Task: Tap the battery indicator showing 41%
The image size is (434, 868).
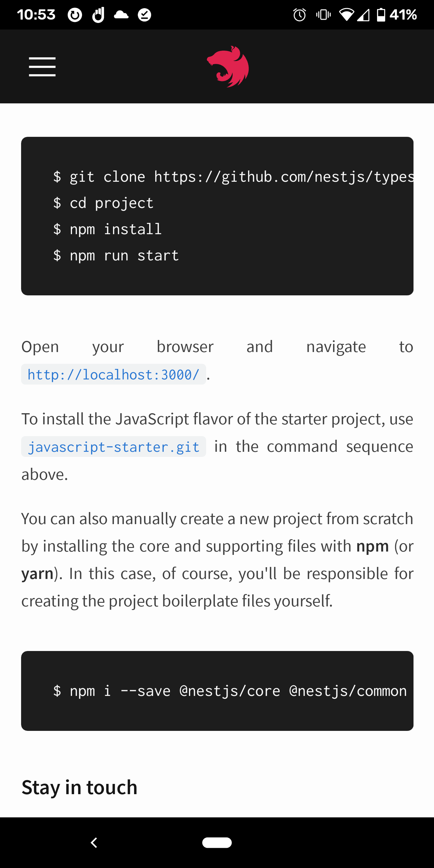Action: click(x=393, y=14)
